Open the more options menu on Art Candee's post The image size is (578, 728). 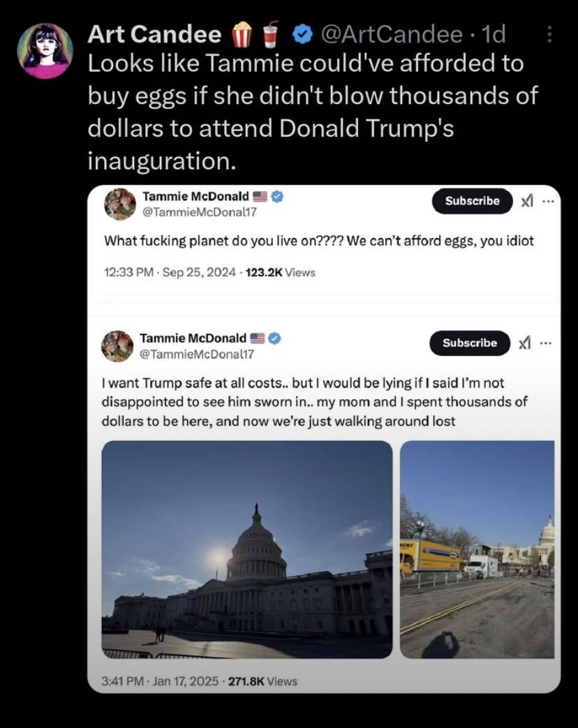point(549,34)
